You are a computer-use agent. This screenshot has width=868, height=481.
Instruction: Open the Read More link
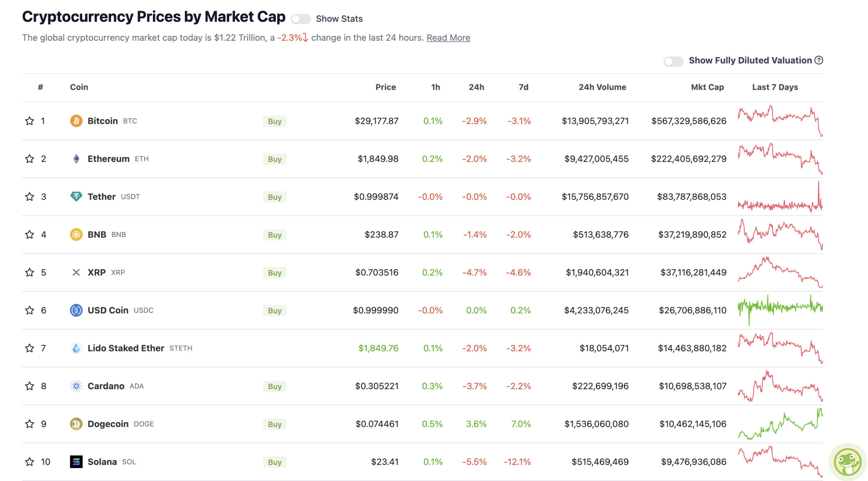(x=448, y=38)
